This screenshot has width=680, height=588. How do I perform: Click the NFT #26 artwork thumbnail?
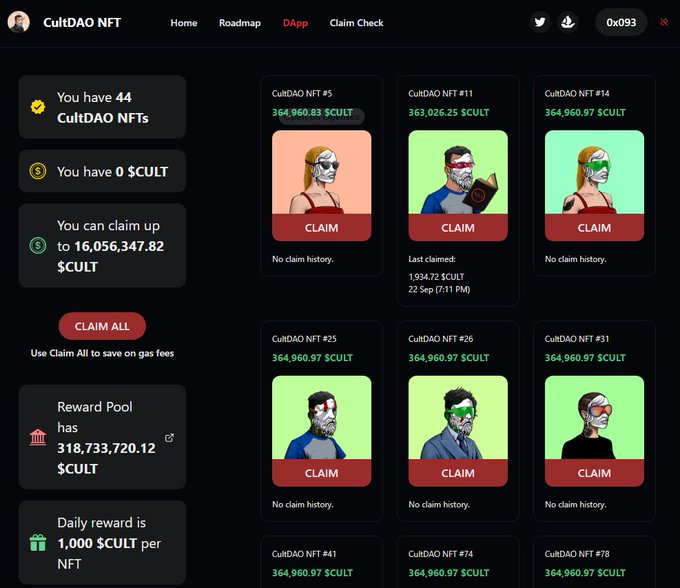pyautogui.click(x=458, y=418)
